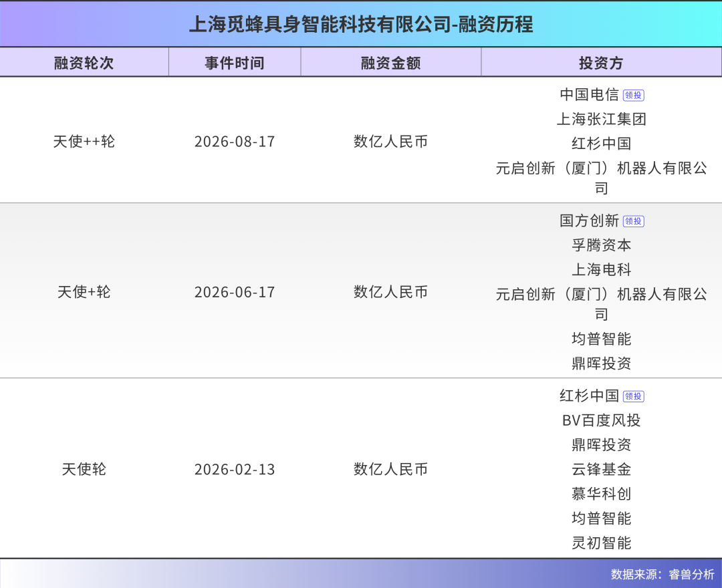Click the date 2026-06-17
Screen dimensions: 722x588
235,292
